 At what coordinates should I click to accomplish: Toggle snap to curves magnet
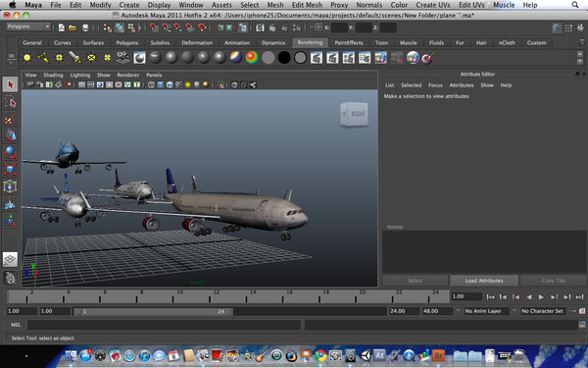point(166,27)
